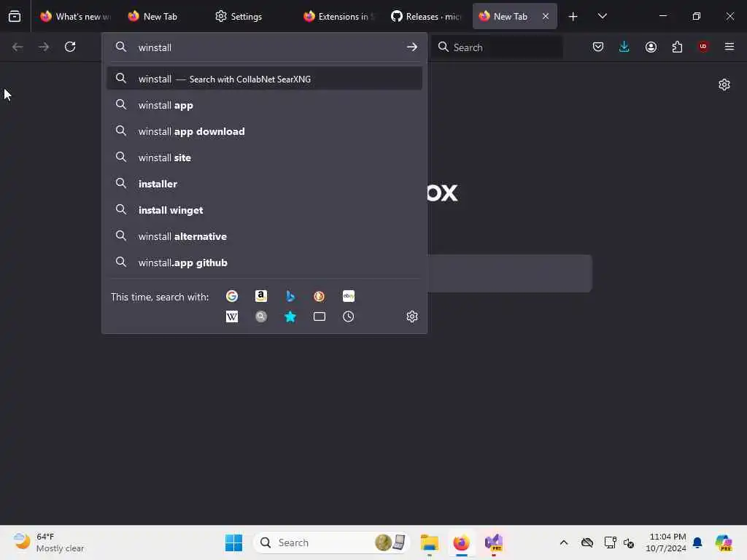Click the Firefox taskbar icon
Screen dimensions: 747x560
(461, 542)
